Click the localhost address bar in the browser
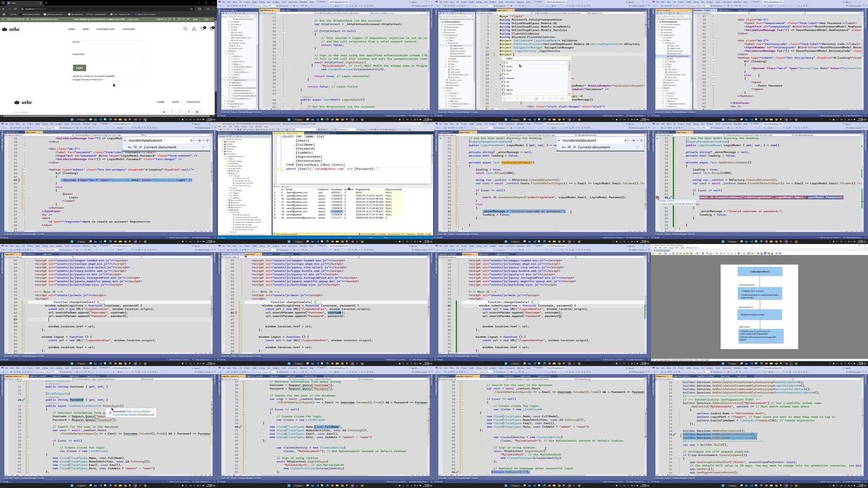 [106, 9]
